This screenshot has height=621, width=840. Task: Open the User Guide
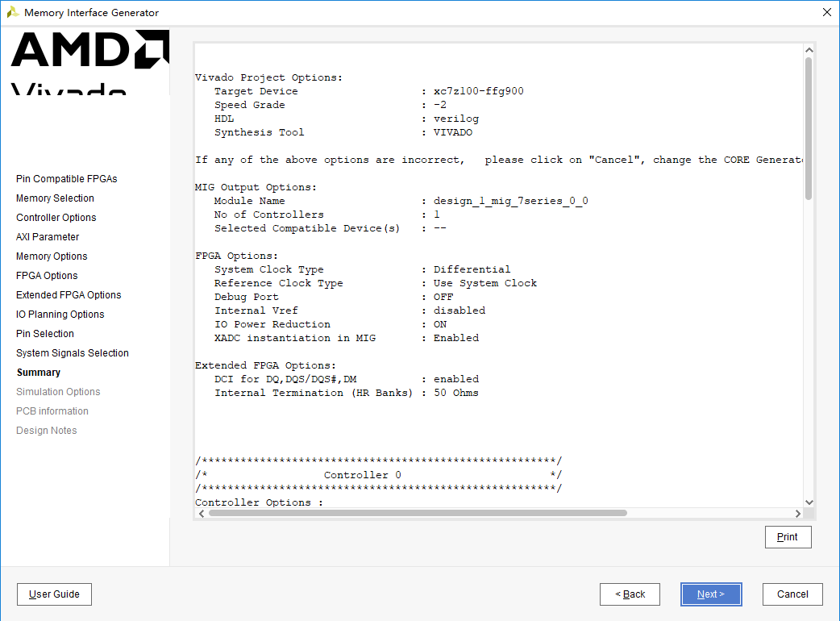[x=54, y=594]
